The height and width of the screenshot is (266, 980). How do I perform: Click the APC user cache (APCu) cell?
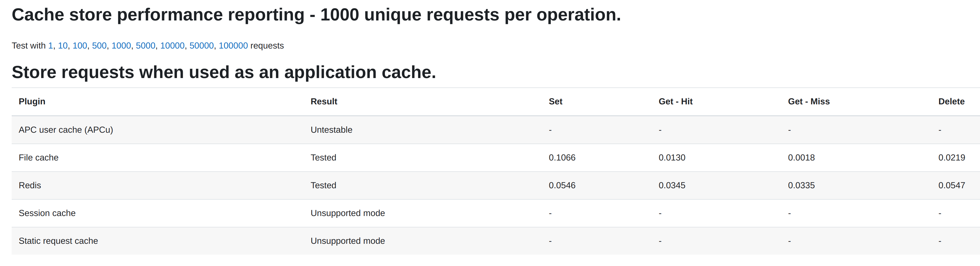66,129
